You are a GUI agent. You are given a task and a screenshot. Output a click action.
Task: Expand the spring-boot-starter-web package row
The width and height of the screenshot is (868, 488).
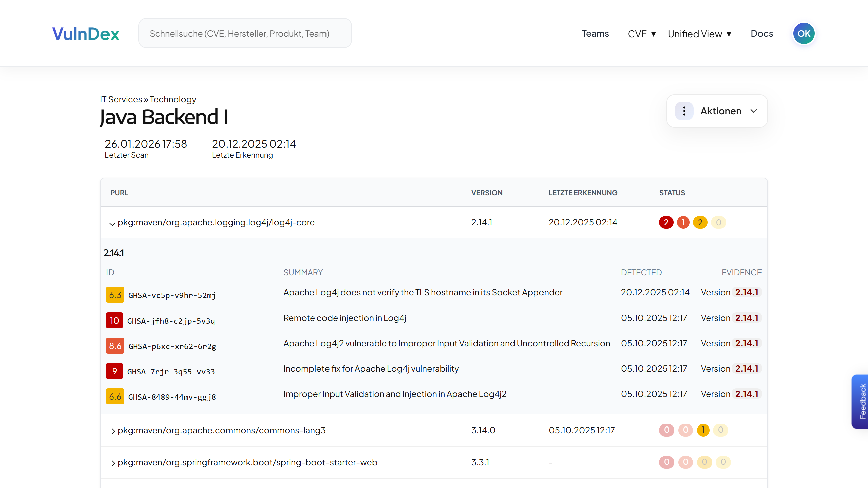click(113, 463)
